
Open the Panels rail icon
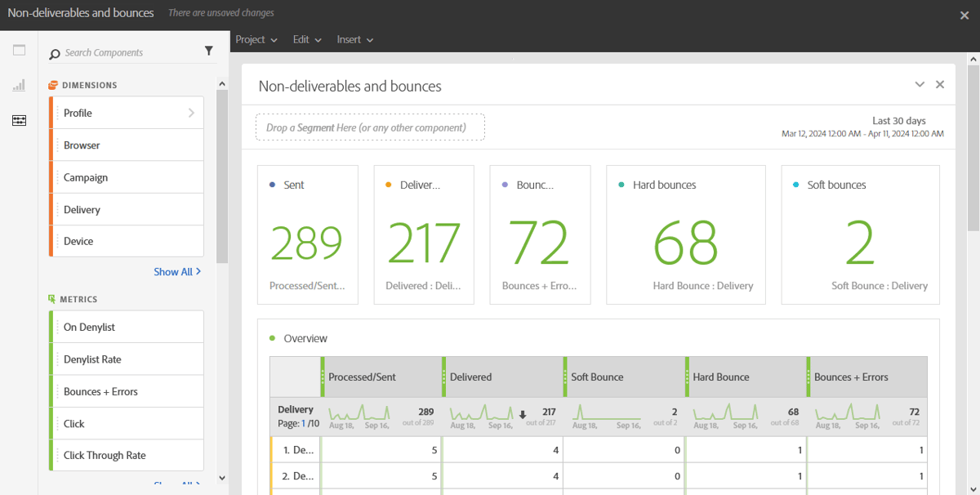(19, 50)
